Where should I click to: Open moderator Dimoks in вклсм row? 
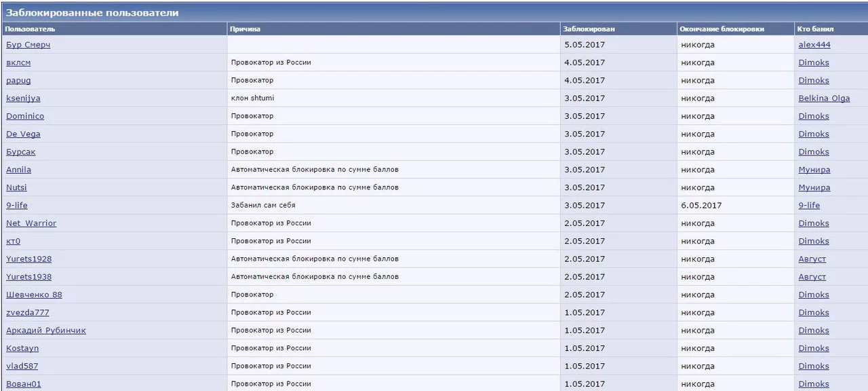click(x=814, y=62)
